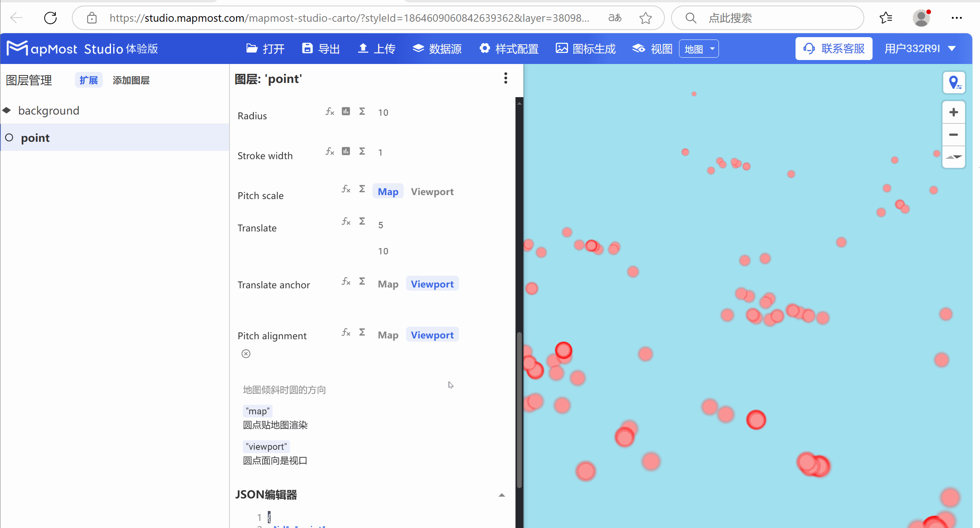
Task: Set Translate anchor to Map
Action: coord(388,284)
